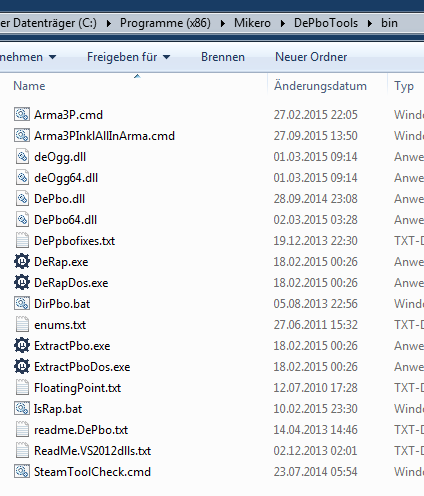
Task: Select the file name ExtractPboDos.exe
Action: tap(82, 367)
